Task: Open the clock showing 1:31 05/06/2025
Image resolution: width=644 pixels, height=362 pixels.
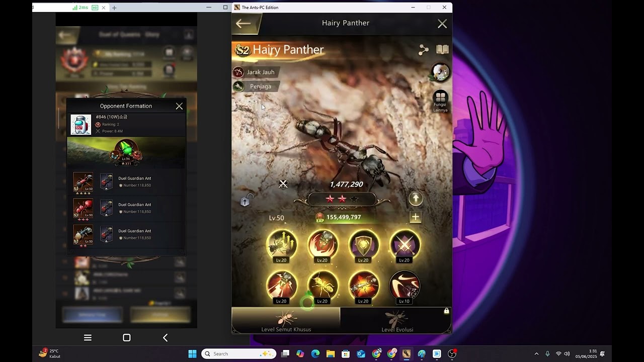Action: (x=586, y=354)
